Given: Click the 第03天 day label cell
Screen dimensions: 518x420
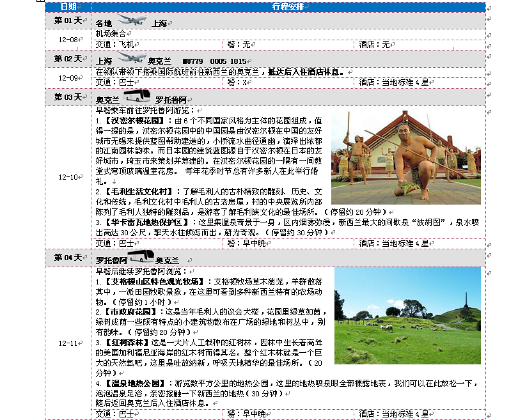Looking at the screenshot, I should click(x=68, y=97).
